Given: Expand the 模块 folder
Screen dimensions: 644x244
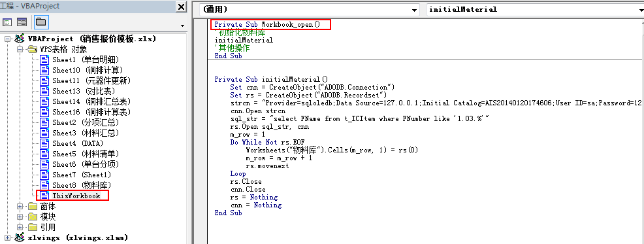Looking at the screenshot, I should click(x=20, y=217).
